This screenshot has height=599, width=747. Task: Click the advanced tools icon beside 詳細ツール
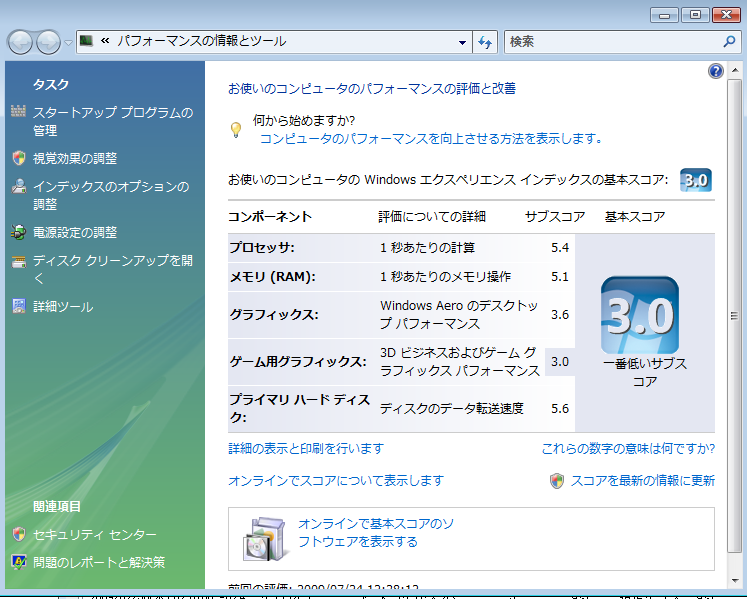coord(19,306)
